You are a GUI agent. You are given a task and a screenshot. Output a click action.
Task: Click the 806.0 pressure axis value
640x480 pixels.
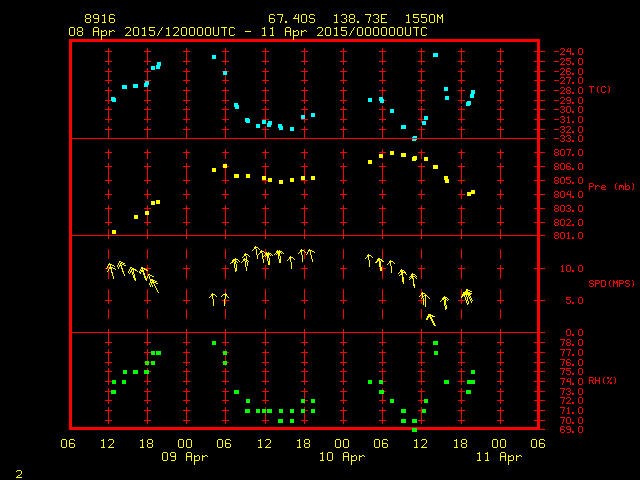coord(568,167)
